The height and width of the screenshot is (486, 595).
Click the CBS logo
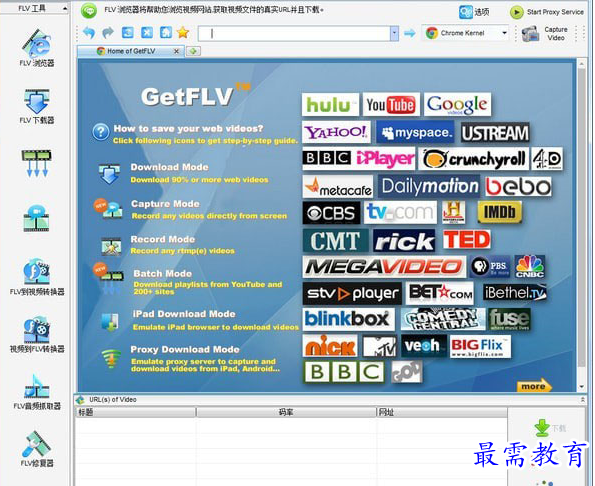coord(331,213)
